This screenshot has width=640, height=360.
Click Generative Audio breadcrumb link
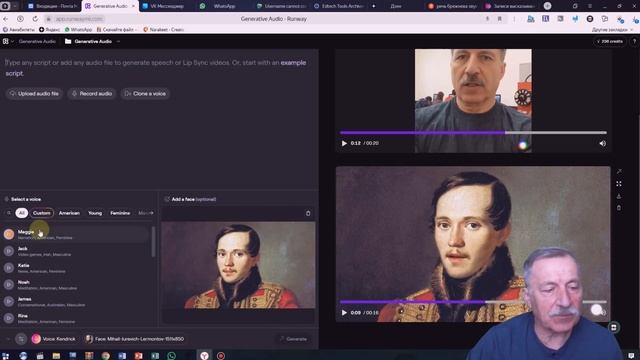[37, 41]
